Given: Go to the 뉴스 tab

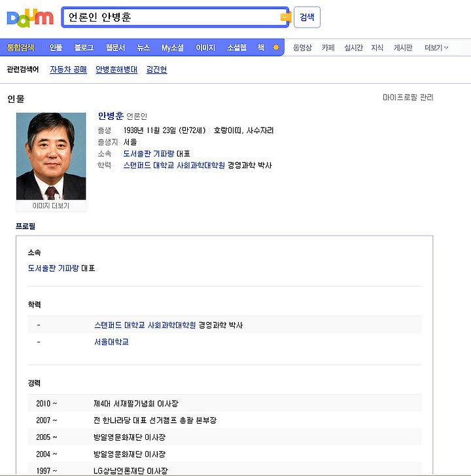Looking at the screenshot, I should (143, 48).
